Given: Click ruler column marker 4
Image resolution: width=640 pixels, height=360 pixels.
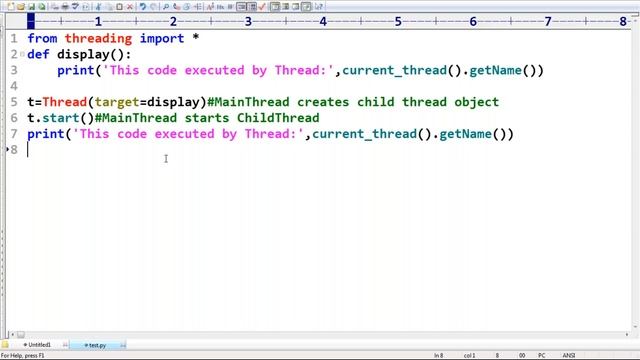Looking at the screenshot, I should pyautogui.click(x=323, y=21).
